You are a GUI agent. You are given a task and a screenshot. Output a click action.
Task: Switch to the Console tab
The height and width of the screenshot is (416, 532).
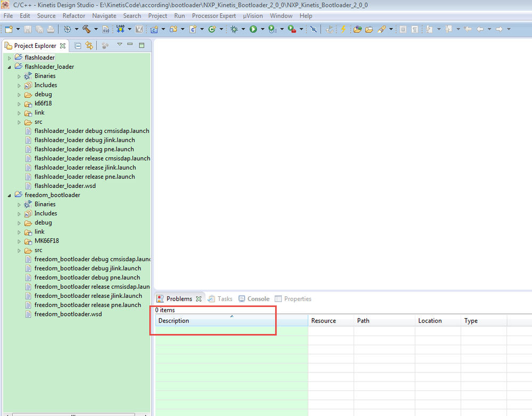click(x=254, y=298)
